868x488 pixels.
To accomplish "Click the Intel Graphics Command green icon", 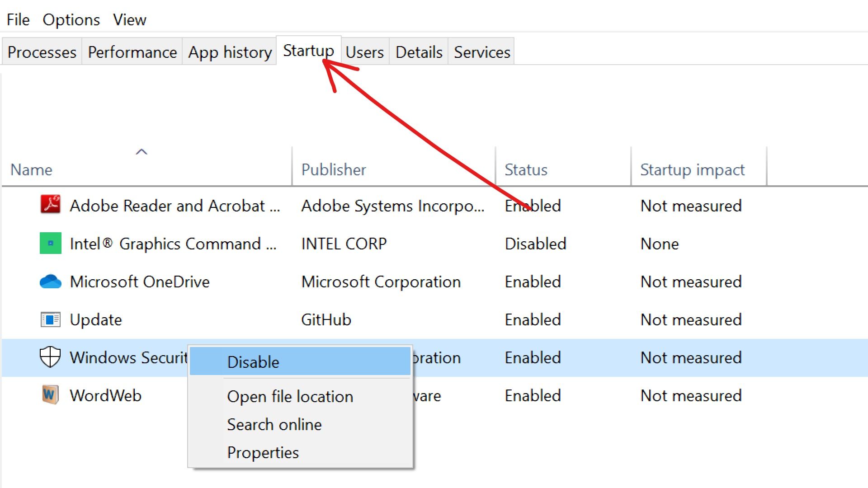I will coord(51,243).
